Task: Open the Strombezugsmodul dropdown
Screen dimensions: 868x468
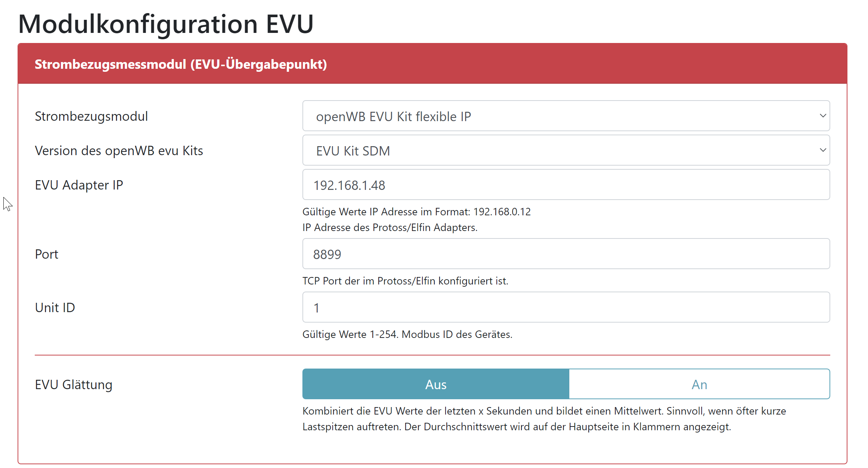Action: [x=566, y=116]
